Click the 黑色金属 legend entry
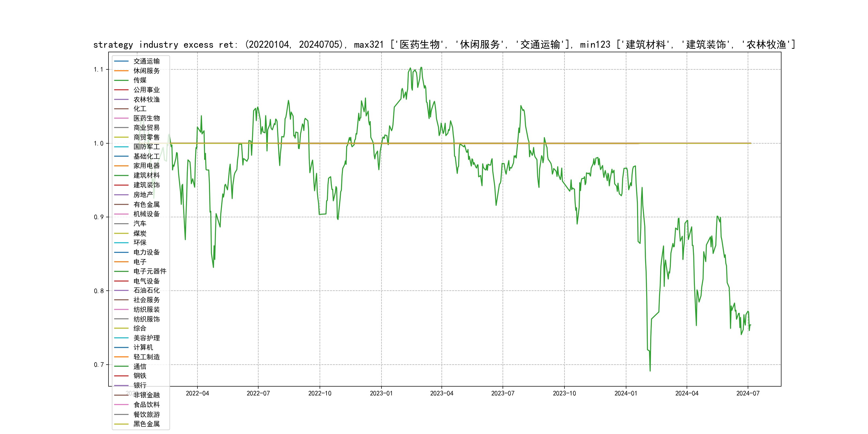Image resolution: width=868 pixels, height=434 pixels. (x=146, y=424)
